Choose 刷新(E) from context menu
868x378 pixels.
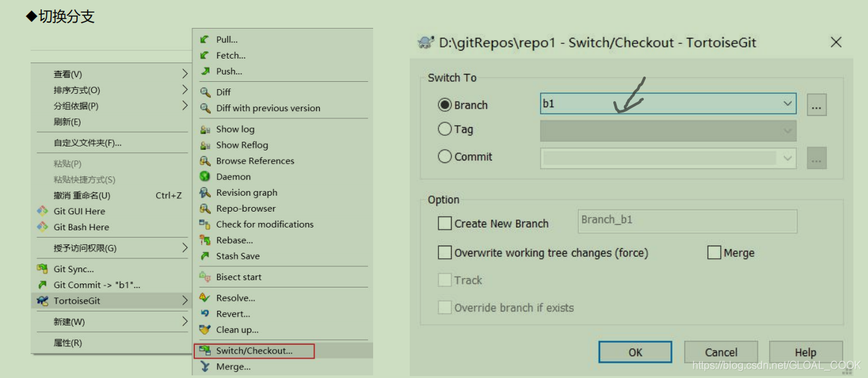point(112,122)
